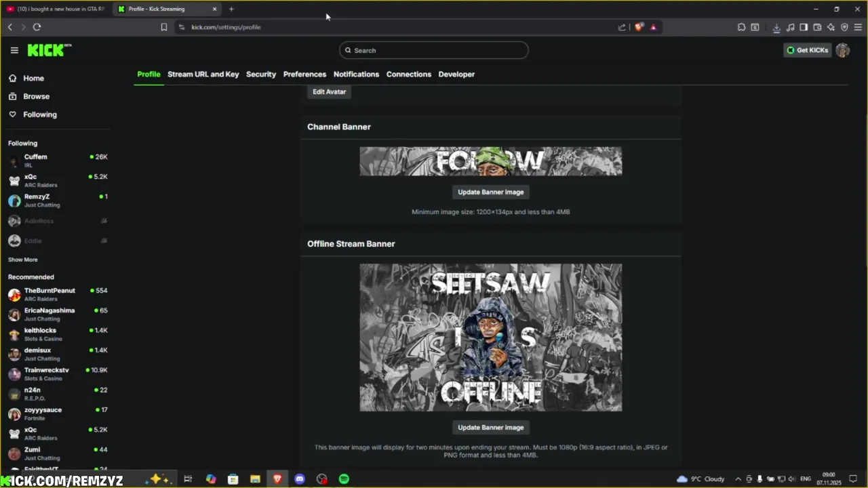
Task: Open zoyyysauce recommended channel
Action: 58,413
